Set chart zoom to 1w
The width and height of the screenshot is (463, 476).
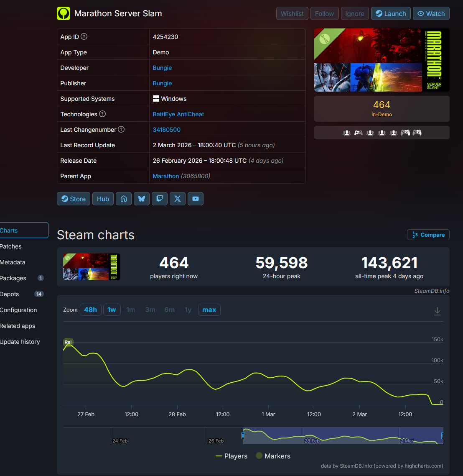[x=112, y=310]
